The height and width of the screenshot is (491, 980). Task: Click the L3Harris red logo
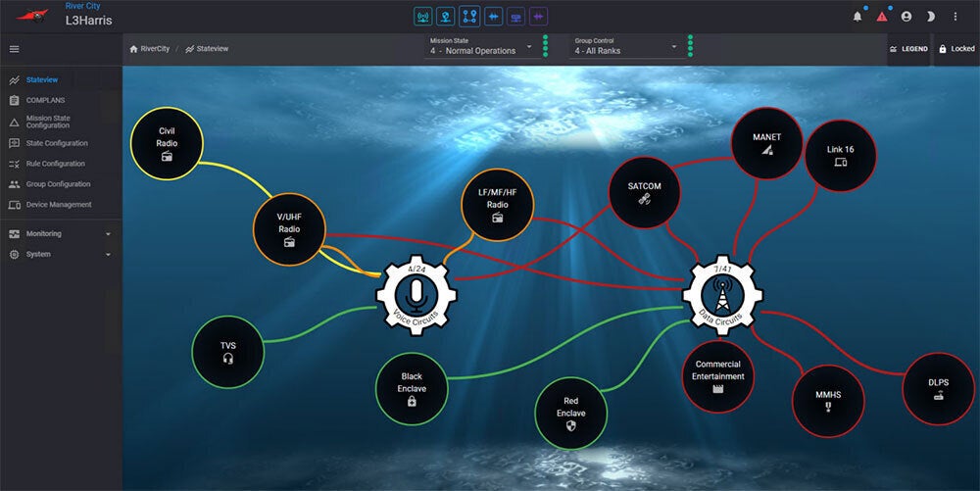(32, 15)
